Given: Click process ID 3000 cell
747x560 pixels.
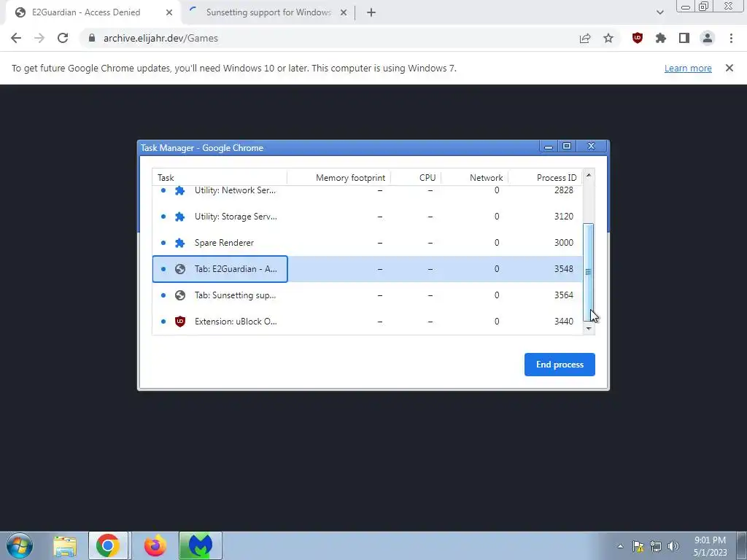Looking at the screenshot, I should point(564,242).
